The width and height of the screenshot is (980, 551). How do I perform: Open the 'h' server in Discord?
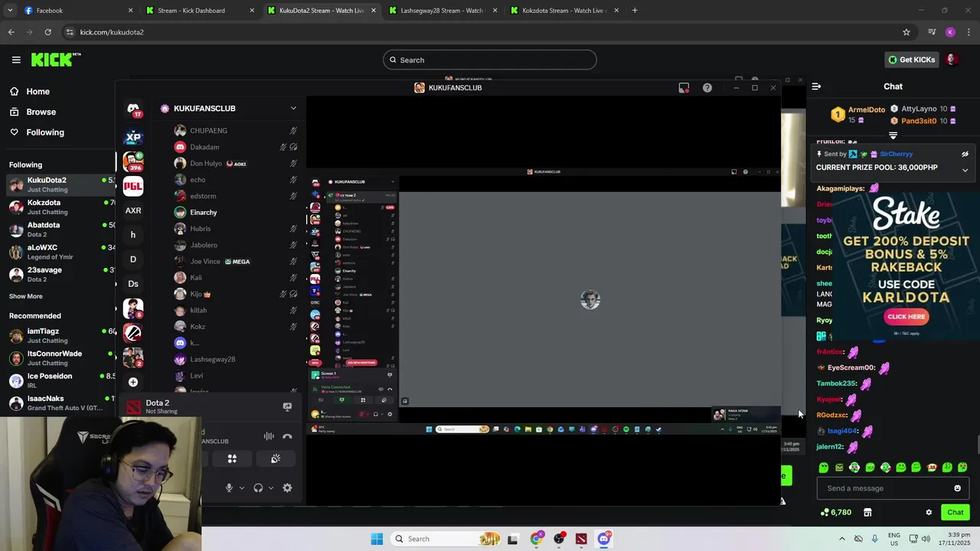[133, 235]
